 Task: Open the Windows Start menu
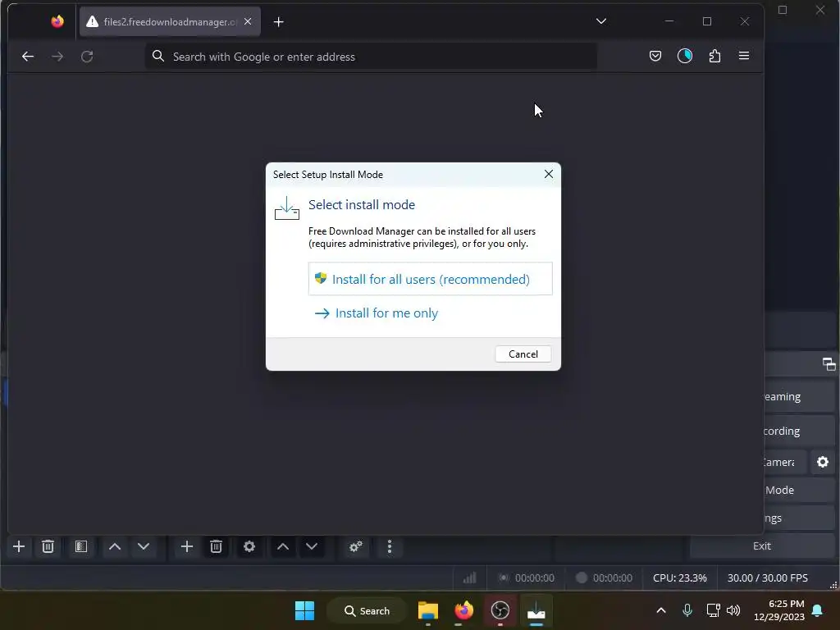click(305, 610)
